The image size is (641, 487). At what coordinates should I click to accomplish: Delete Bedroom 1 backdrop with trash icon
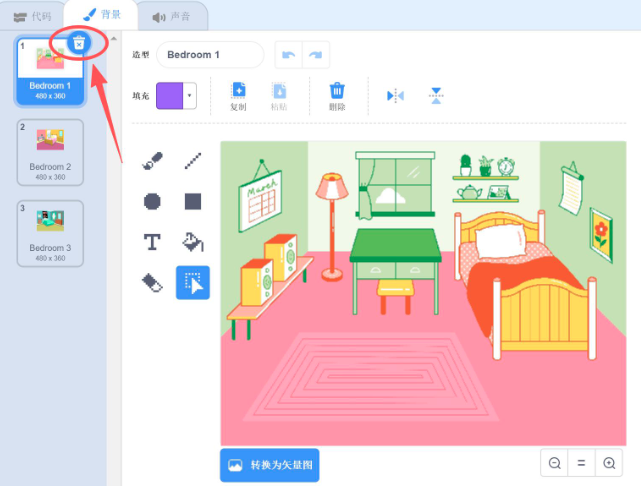coord(80,42)
